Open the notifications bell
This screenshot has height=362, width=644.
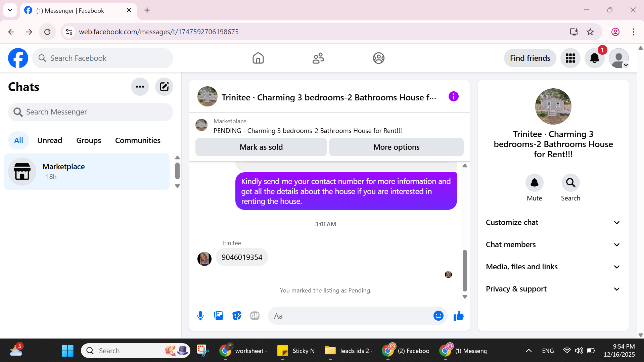(595, 58)
